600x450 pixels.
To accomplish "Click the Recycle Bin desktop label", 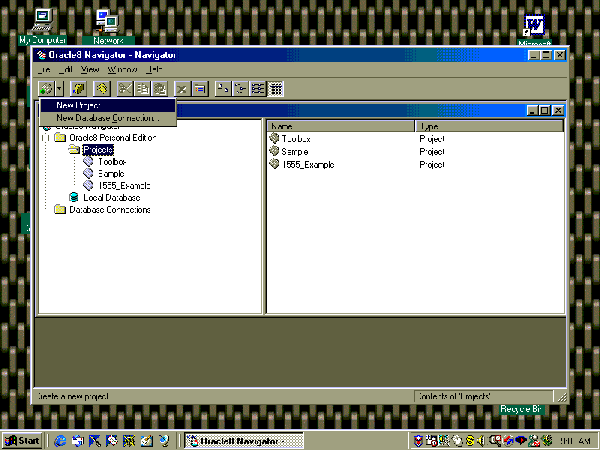I will tap(521, 409).
